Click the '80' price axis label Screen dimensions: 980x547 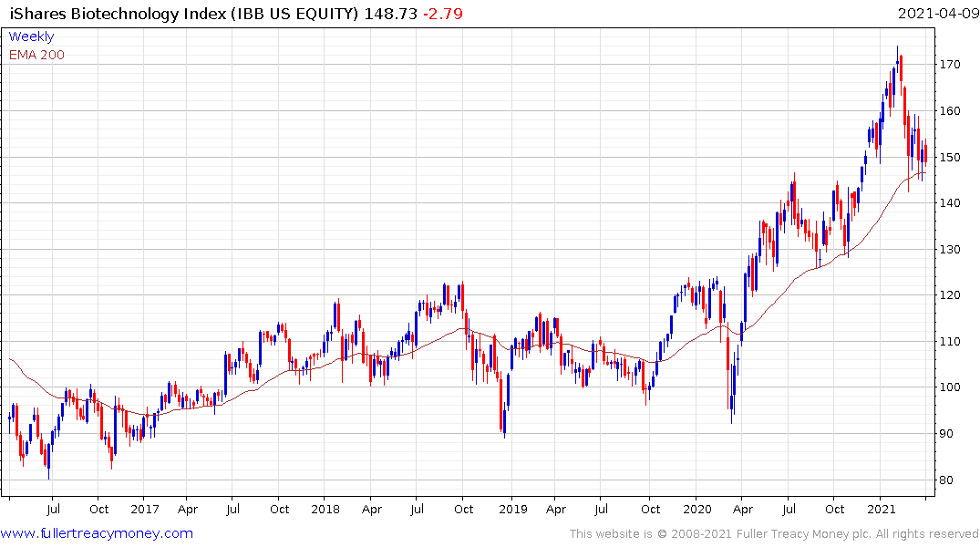tap(946, 480)
